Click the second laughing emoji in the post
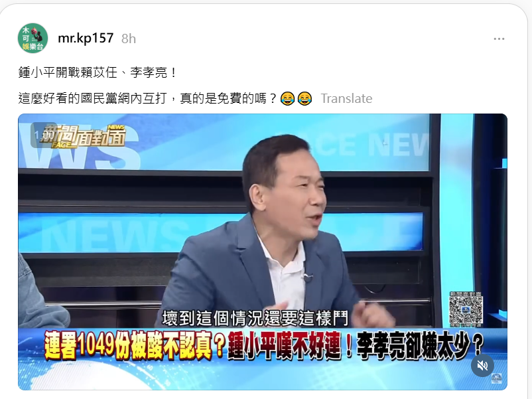Screen dimensions: 532x399 point(304,98)
